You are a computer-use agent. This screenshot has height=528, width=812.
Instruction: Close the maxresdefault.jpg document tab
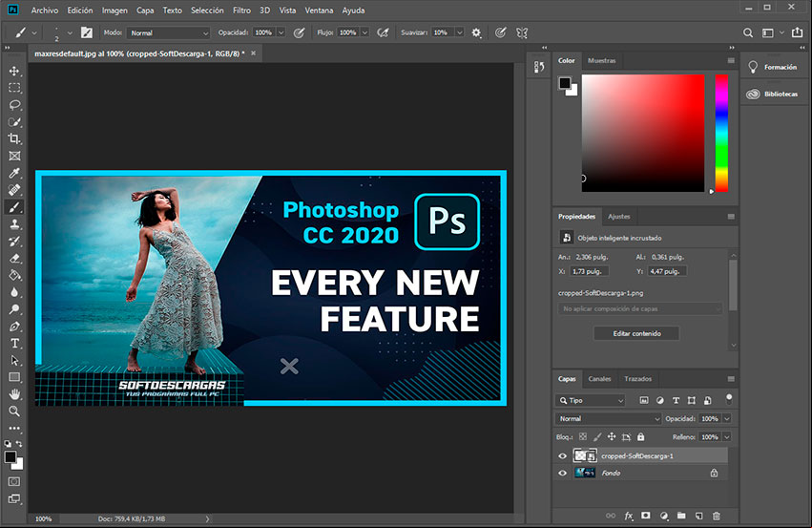[x=253, y=53]
